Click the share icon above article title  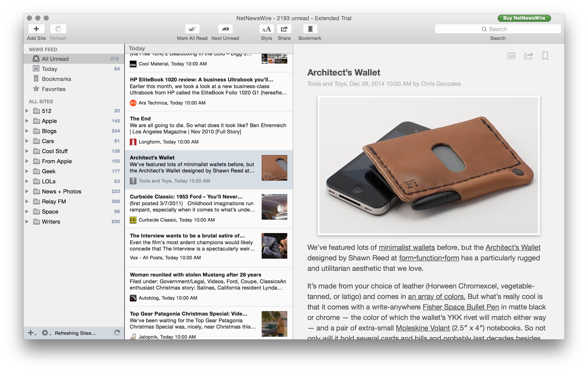(528, 56)
